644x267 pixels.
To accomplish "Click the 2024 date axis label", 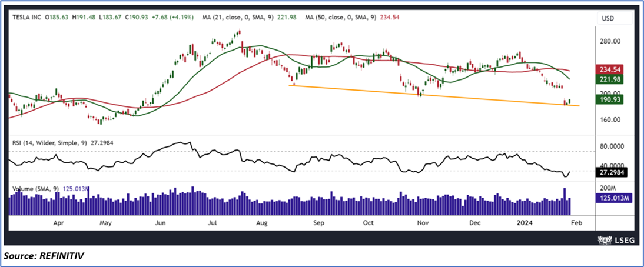I will (x=525, y=223).
